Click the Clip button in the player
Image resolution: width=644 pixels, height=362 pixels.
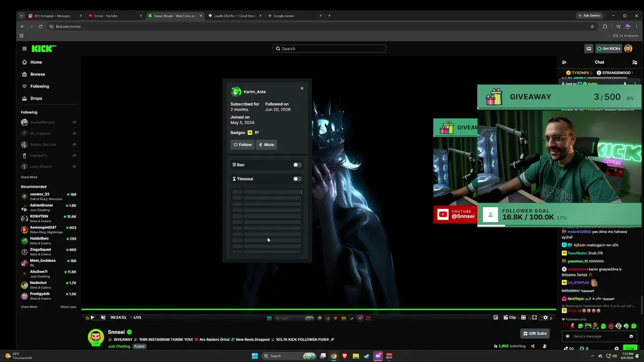[510, 318]
